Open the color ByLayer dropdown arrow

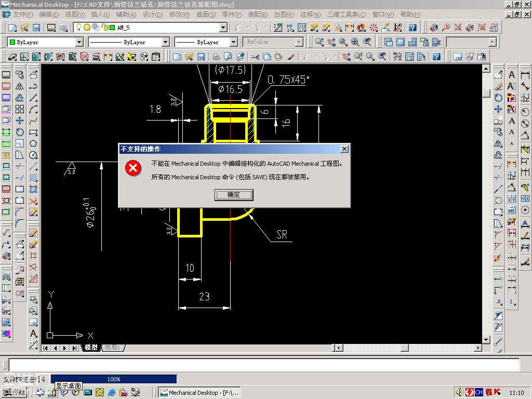click(79, 42)
